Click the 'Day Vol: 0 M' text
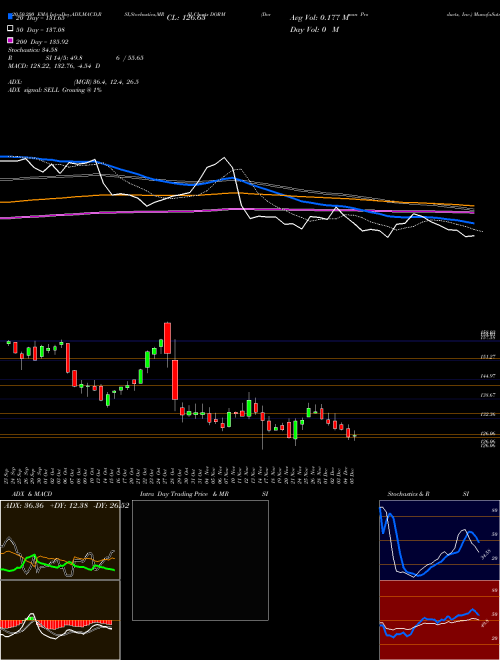 click(314, 29)
